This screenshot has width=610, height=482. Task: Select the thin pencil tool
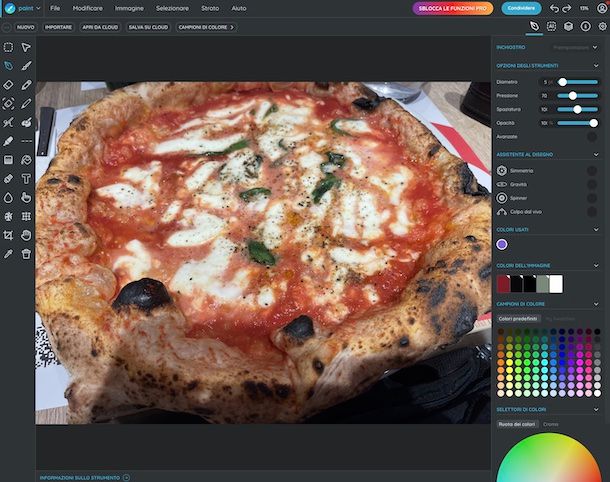pyautogui.click(x=26, y=103)
